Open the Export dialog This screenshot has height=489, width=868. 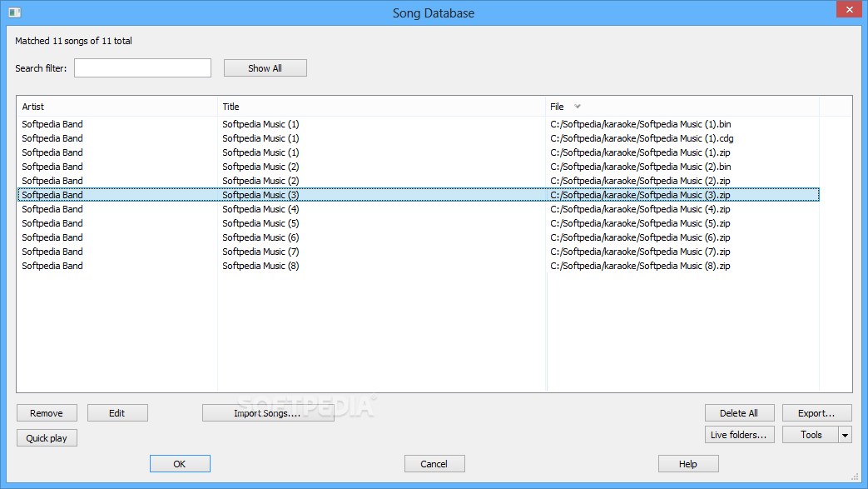pos(816,413)
